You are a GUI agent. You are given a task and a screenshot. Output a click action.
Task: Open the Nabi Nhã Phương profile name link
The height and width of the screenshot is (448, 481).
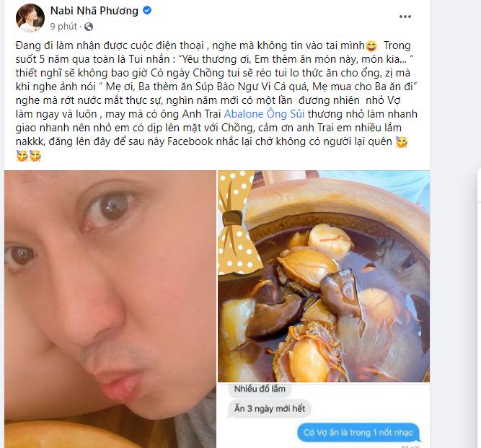click(x=94, y=11)
